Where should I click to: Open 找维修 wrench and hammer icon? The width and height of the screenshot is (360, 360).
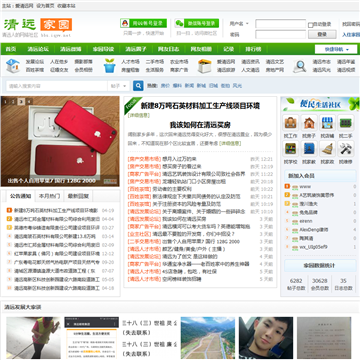346,149
